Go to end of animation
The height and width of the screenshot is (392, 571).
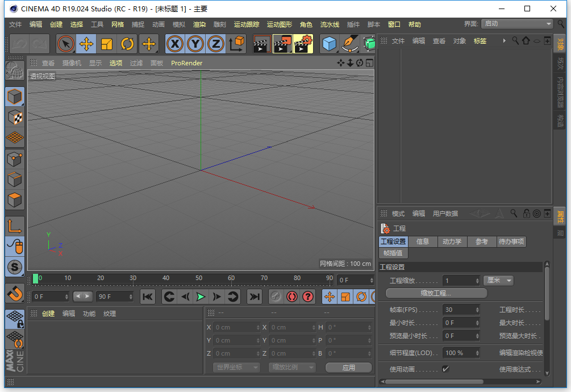coord(255,297)
